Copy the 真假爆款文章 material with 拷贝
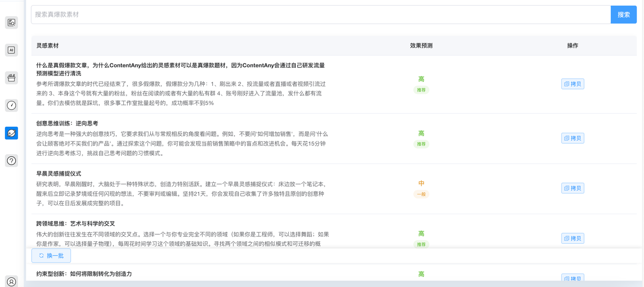This screenshot has height=287, width=644. tap(573, 84)
